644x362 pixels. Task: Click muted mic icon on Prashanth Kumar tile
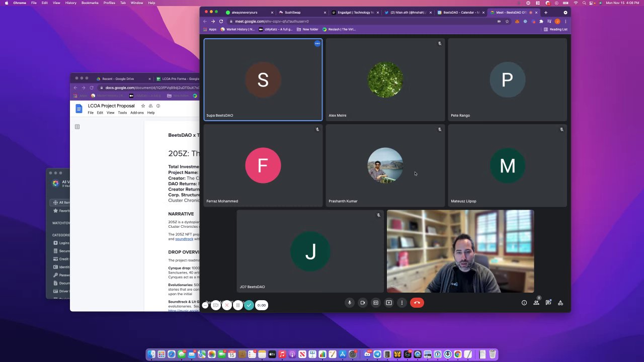(439, 129)
